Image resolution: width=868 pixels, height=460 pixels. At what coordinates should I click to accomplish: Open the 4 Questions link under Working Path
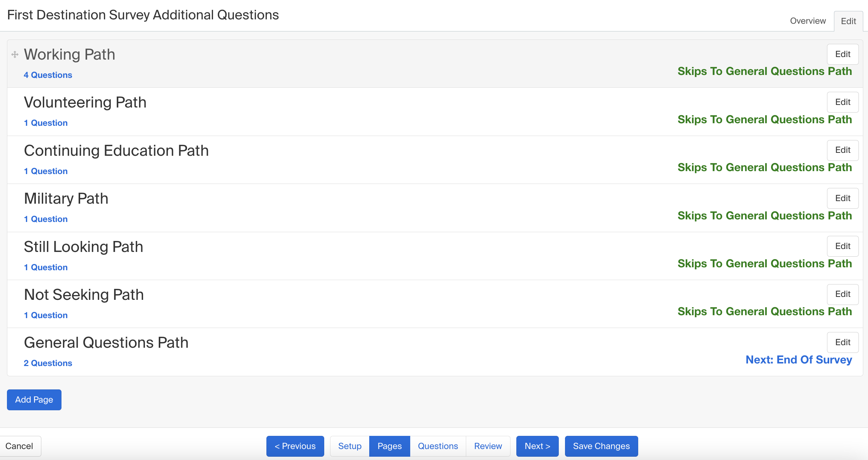tap(48, 75)
